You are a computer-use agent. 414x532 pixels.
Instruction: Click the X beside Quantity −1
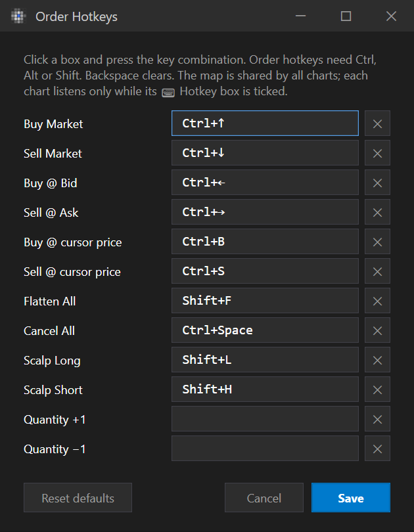tap(377, 448)
